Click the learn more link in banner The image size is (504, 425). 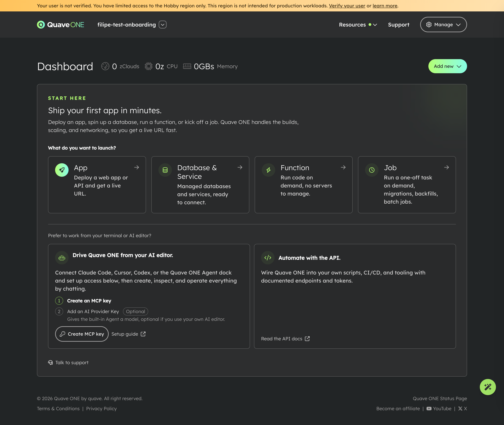tap(385, 6)
